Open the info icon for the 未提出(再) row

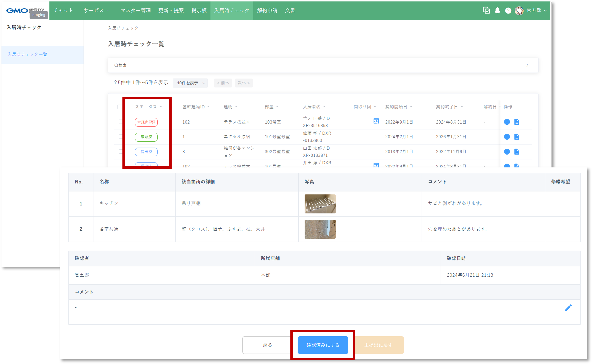[x=507, y=122]
